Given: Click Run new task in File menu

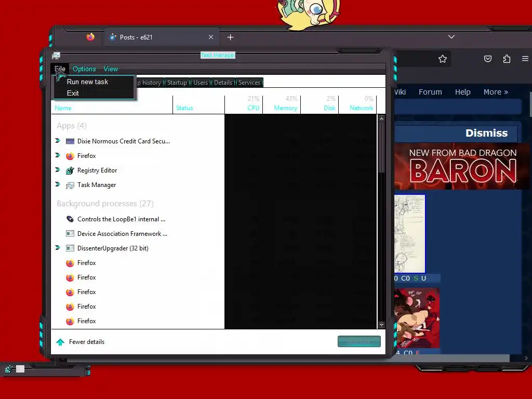Looking at the screenshot, I should (x=87, y=82).
